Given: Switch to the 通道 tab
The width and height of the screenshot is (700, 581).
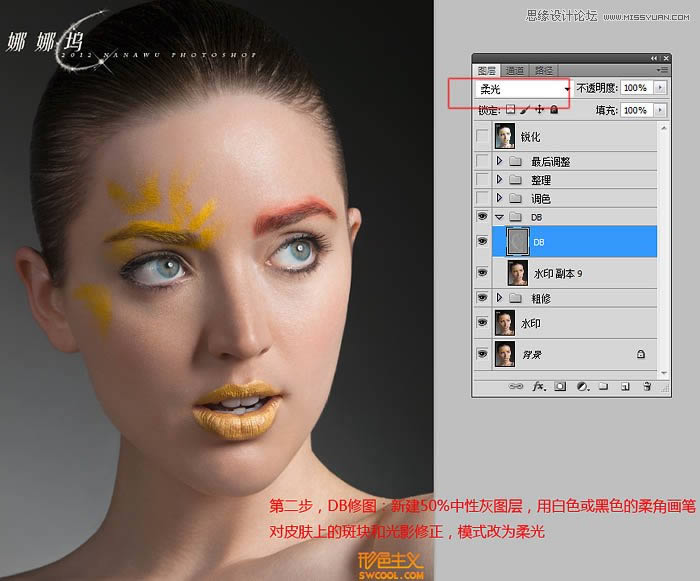Looking at the screenshot, I should 514,71.
